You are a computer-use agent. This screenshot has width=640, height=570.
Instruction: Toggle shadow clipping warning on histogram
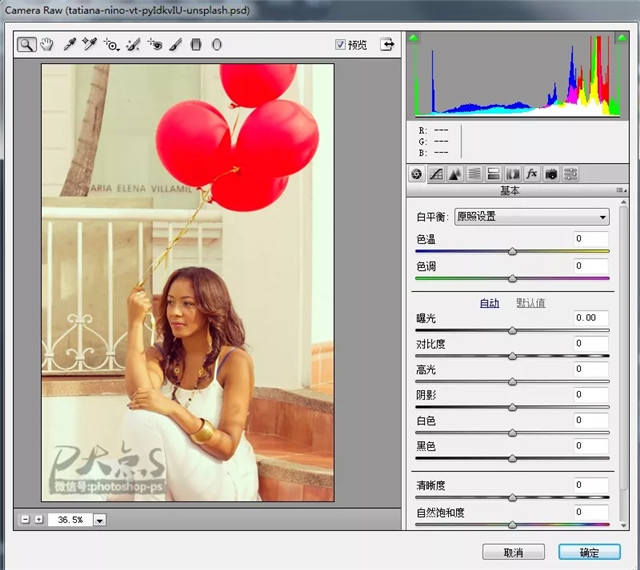[415, 39]
